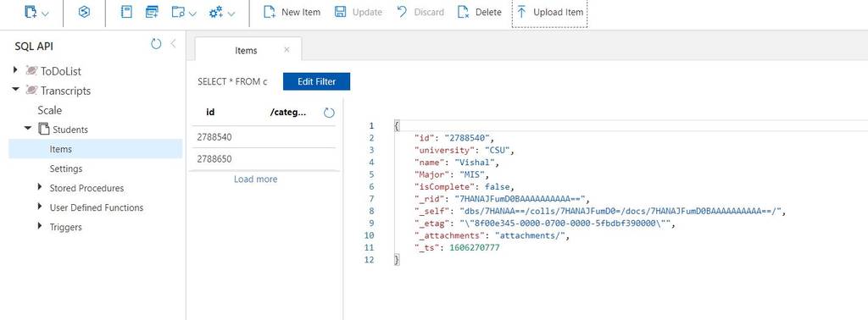Expand the Stored Procedures node
868x320 pixels.
(40, 187)
